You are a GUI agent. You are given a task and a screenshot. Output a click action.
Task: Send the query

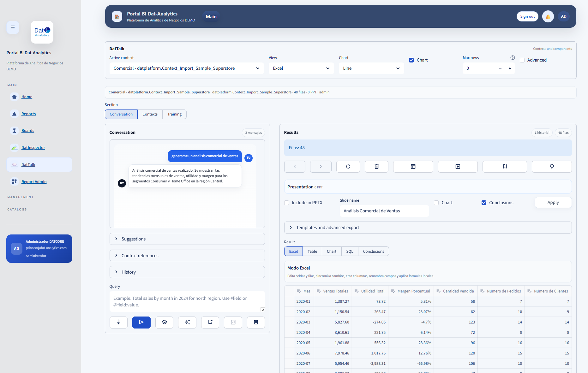point(141,322)
